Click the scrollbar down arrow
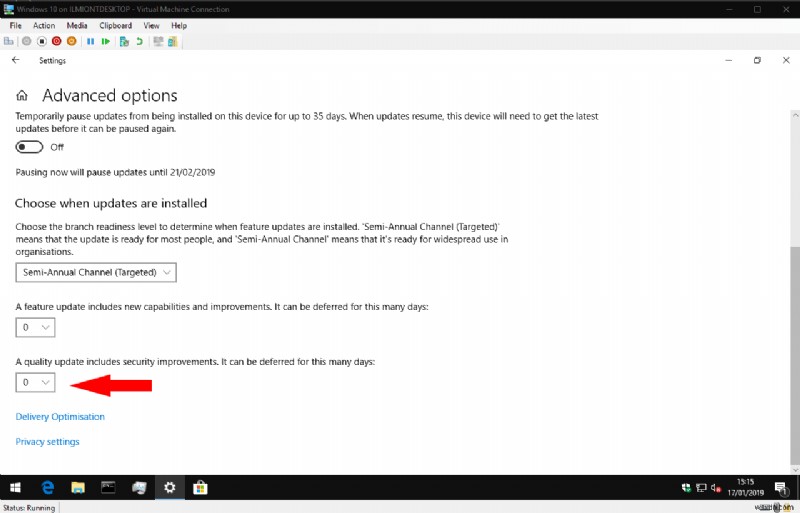Screen dimensions: 800x513 [795, 469]
